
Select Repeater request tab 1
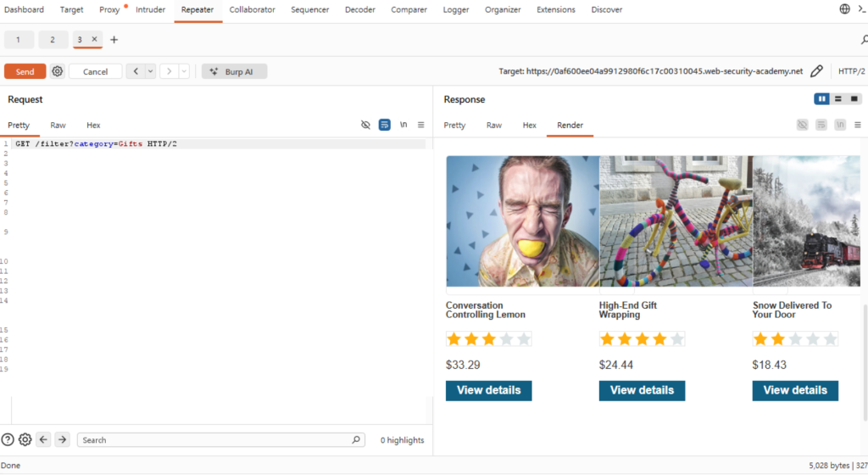click(19, 39)
